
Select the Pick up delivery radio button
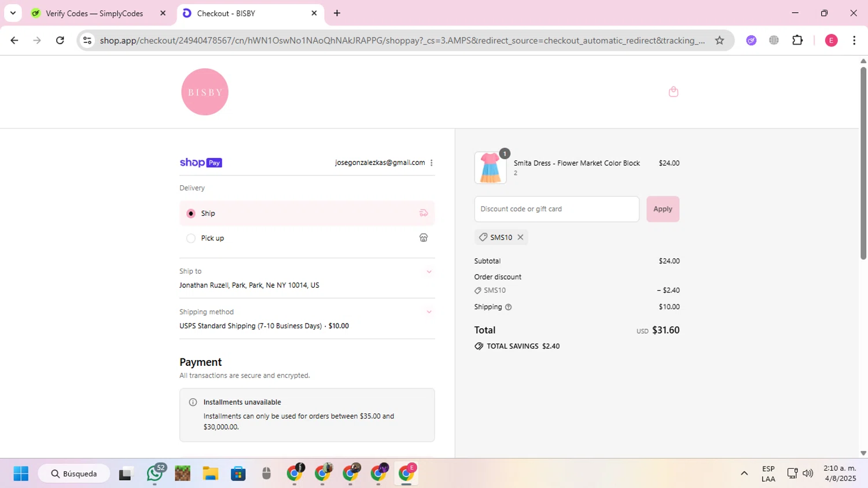(x=191, y=239)
